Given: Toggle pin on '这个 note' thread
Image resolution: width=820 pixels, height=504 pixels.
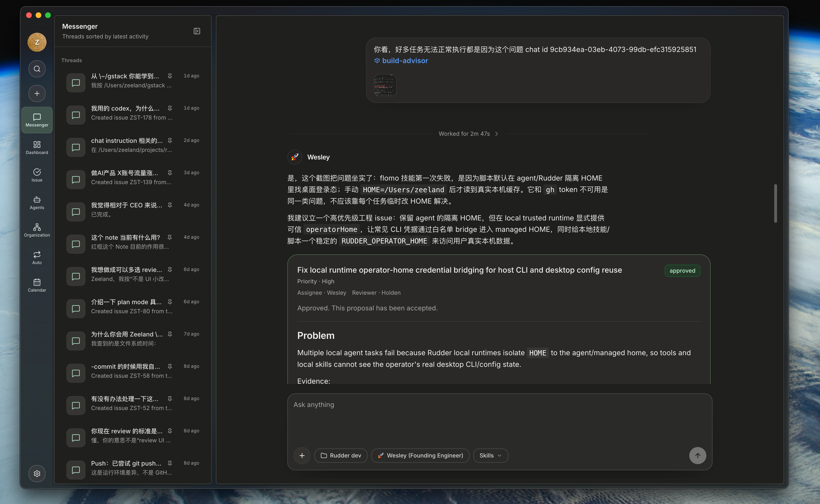Looking at the screenshot, I should tap(170, 237).
